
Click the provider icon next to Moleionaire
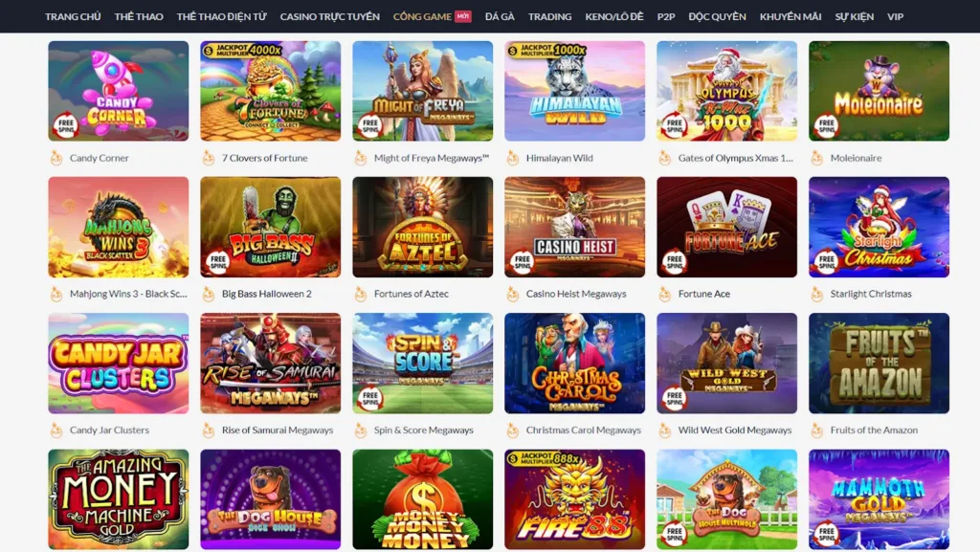(x=817, y=158)
